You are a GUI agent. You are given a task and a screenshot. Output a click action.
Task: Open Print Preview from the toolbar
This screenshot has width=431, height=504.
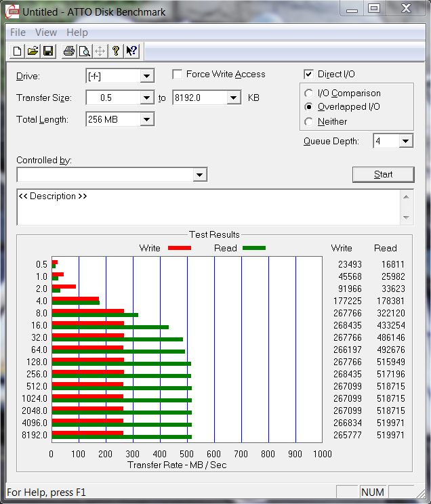coord(84,51)
